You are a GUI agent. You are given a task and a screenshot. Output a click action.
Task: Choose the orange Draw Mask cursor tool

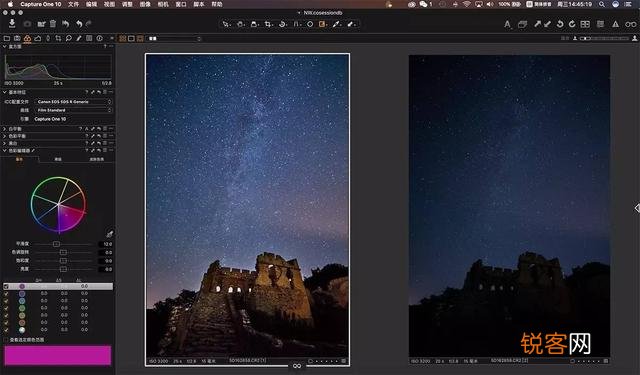click(322, 24)
